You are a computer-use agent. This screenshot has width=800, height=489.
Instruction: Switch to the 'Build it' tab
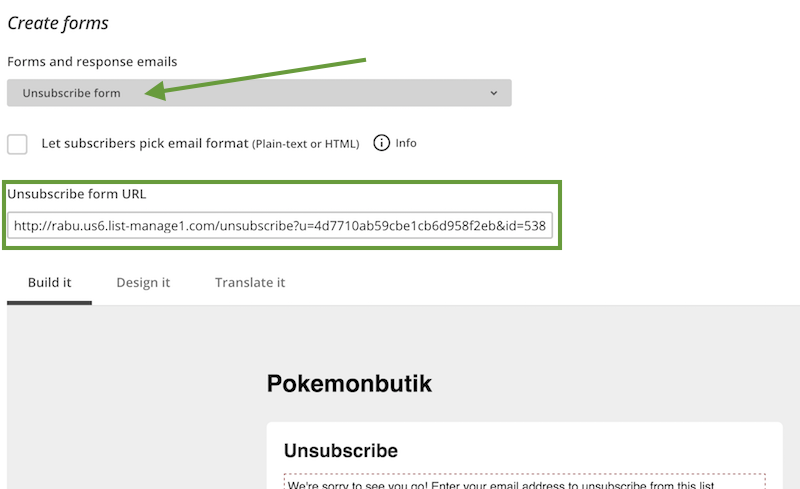pos(49,282)
